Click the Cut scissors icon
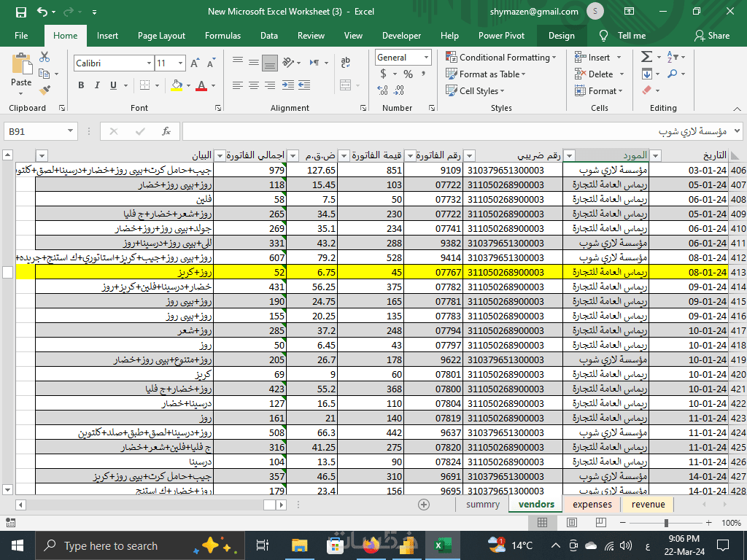 [x=44, y=57]
